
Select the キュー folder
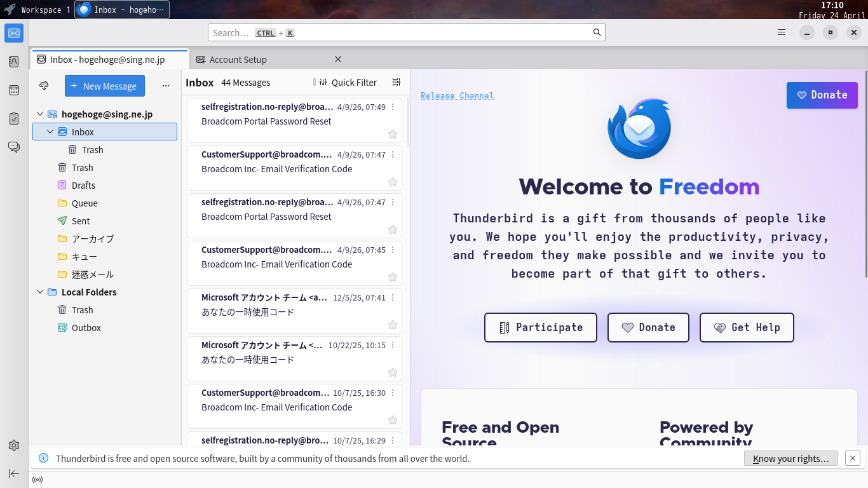click(x=85, y=257)
